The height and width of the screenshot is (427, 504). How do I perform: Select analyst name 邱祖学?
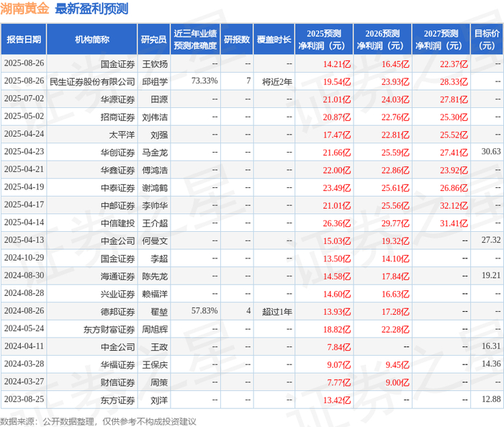[155, 81]
